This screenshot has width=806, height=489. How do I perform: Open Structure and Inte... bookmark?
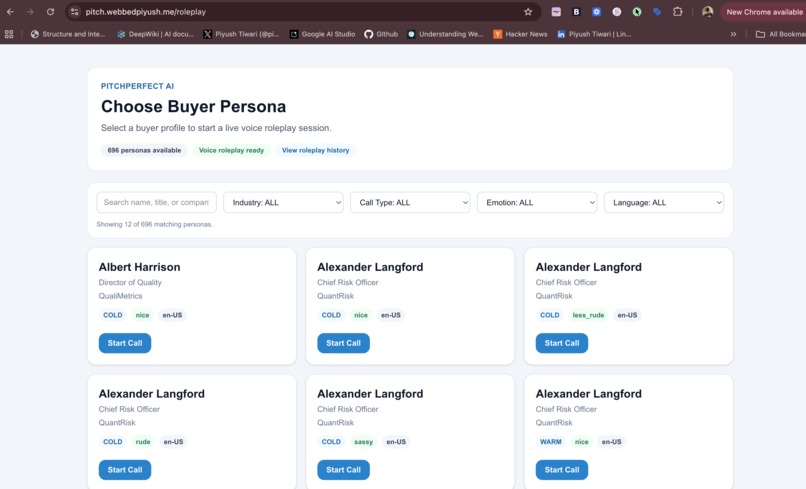click(x=68, y=34)
